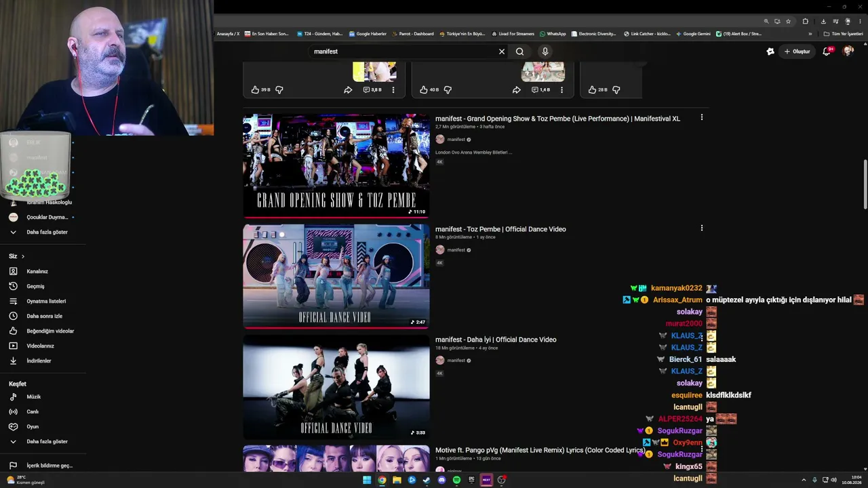Open Daha İyi Official Dance Video thumbnail
Viewport: 868px width, 488px height.
336,386
